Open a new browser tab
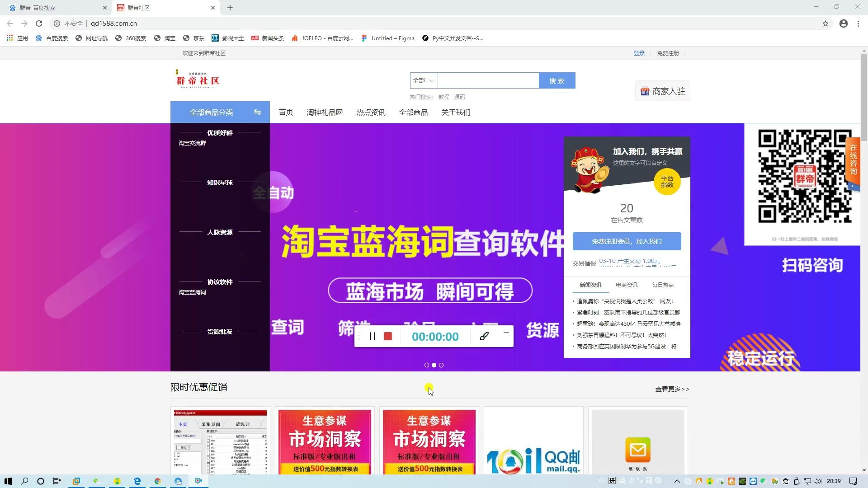This screenshot has height=488, width=868. click(x=230, y=8)
